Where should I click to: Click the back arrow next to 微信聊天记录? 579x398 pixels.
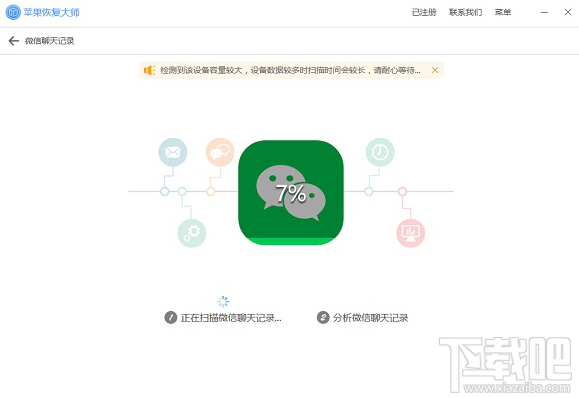point(14,41)
